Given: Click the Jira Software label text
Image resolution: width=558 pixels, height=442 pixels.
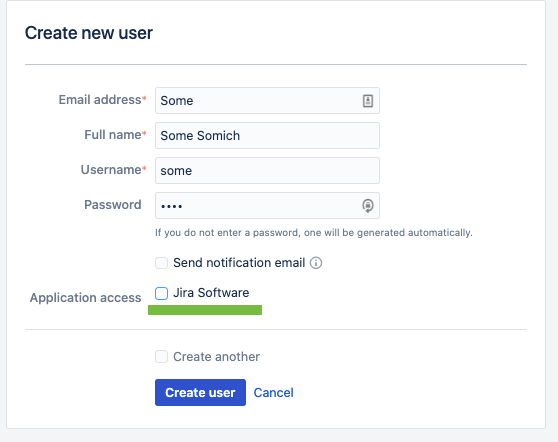Looking at the screenshot, I should tap(211, 293).
